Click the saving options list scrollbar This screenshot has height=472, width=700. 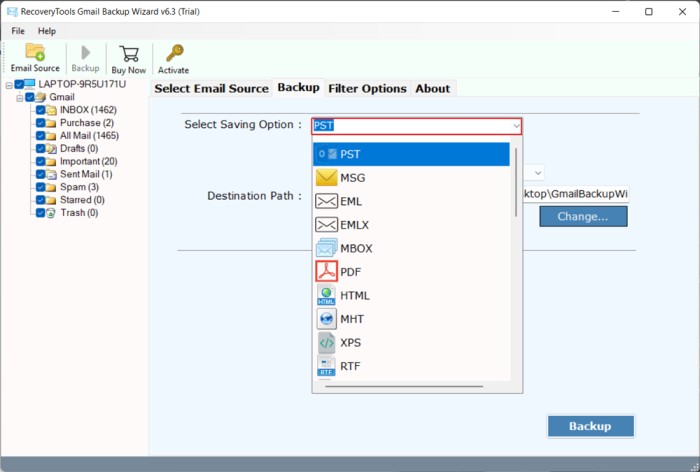pyautogui.click(x=516, y=180)
